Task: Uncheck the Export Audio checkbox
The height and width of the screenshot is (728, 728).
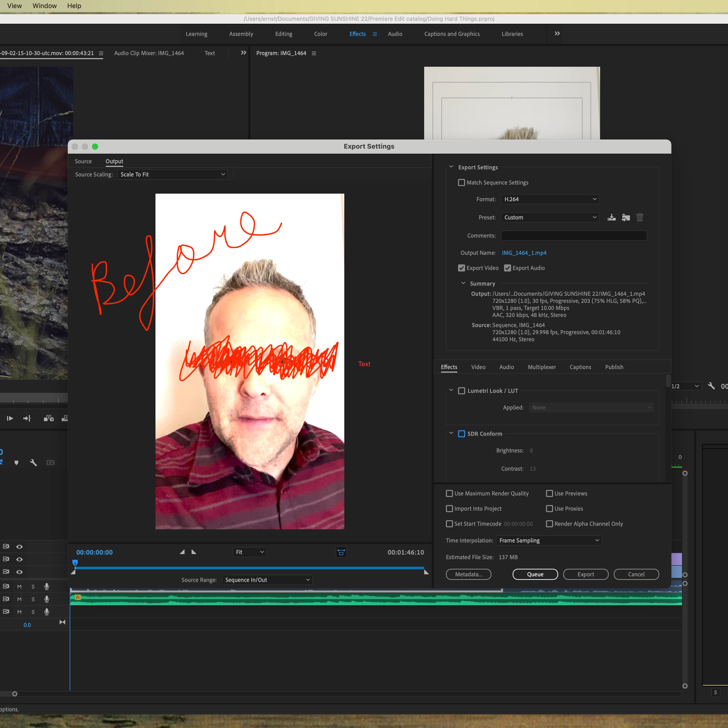Action: coord(508,268)
